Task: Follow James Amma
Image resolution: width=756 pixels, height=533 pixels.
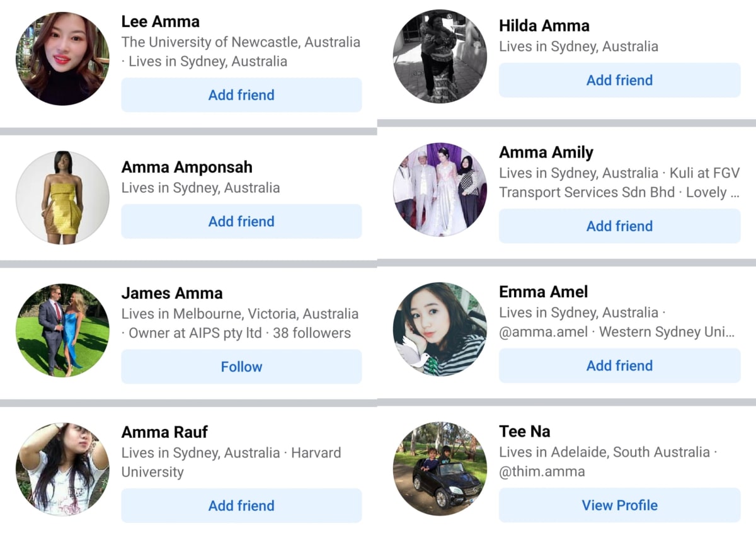Action: 241,367
